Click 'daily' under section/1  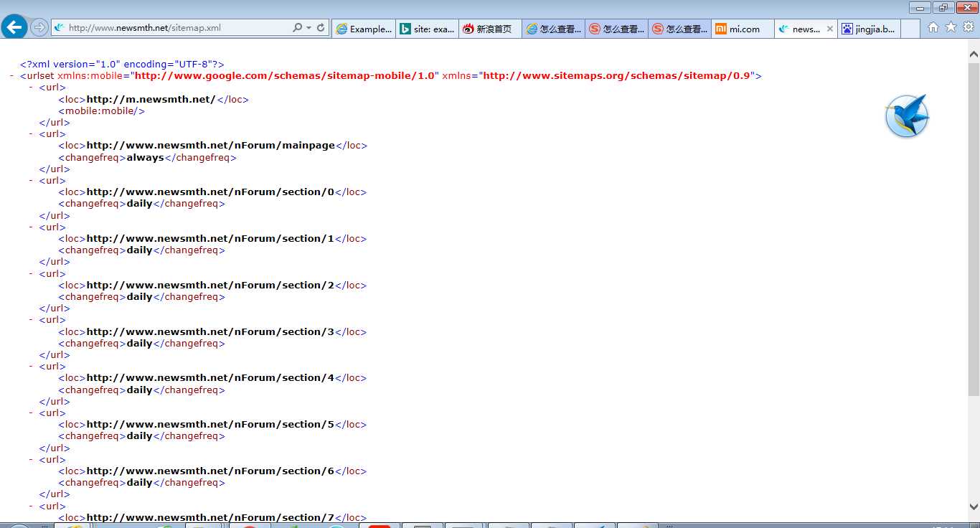click(140, 250)
